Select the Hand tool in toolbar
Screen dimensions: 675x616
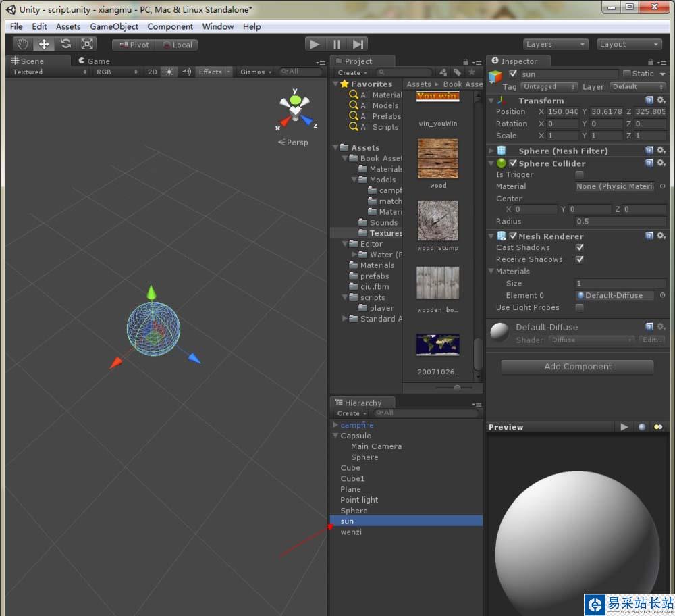click(x=23, y=44)
